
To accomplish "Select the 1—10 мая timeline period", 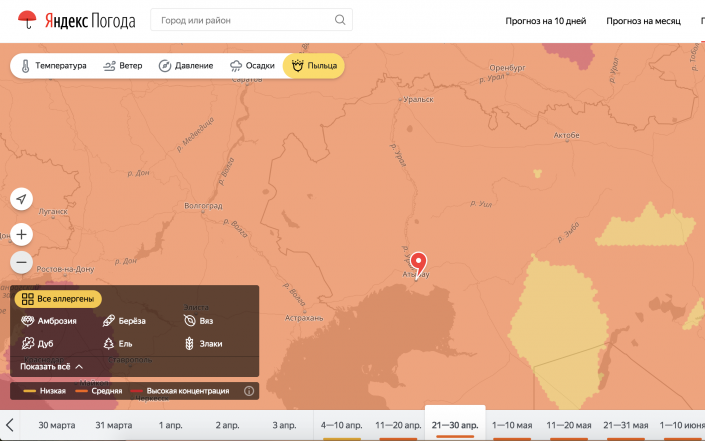I will coord(511,425).
